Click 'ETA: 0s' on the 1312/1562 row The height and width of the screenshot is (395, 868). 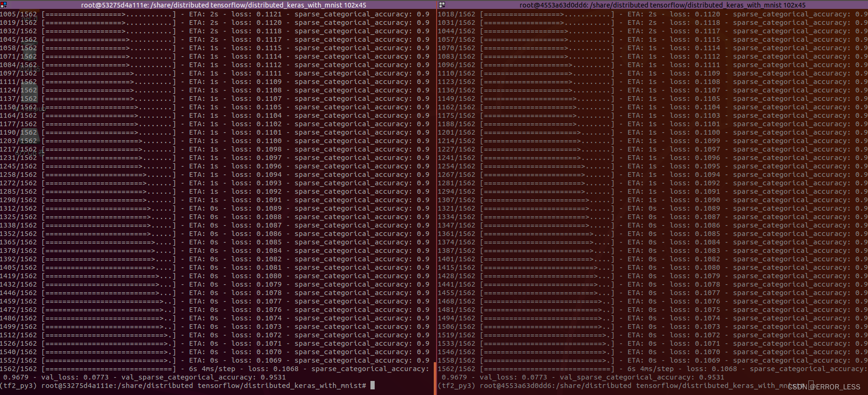click(x=204, y=208)
